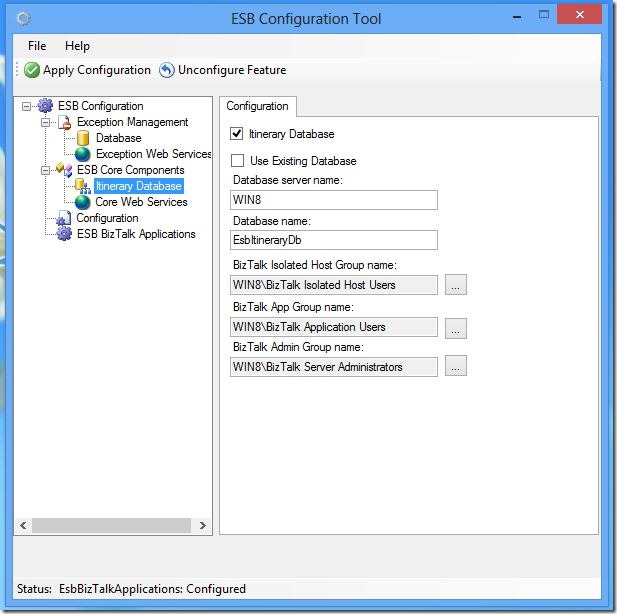Viewport: 617px width, 614px height.
Task: Click the Configuration node page icon
Action: tap(64, 218)
